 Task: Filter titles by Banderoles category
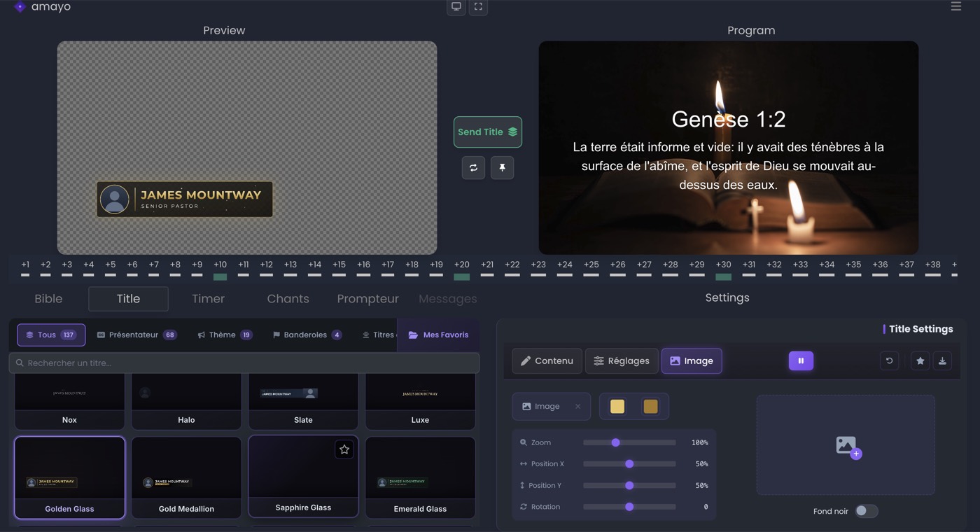pos(307,335)
